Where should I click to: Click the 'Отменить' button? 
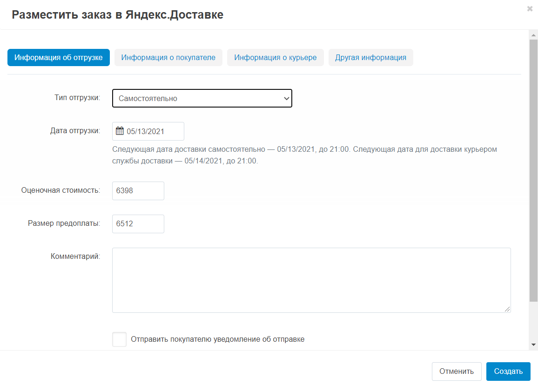(x=456, y=372)
